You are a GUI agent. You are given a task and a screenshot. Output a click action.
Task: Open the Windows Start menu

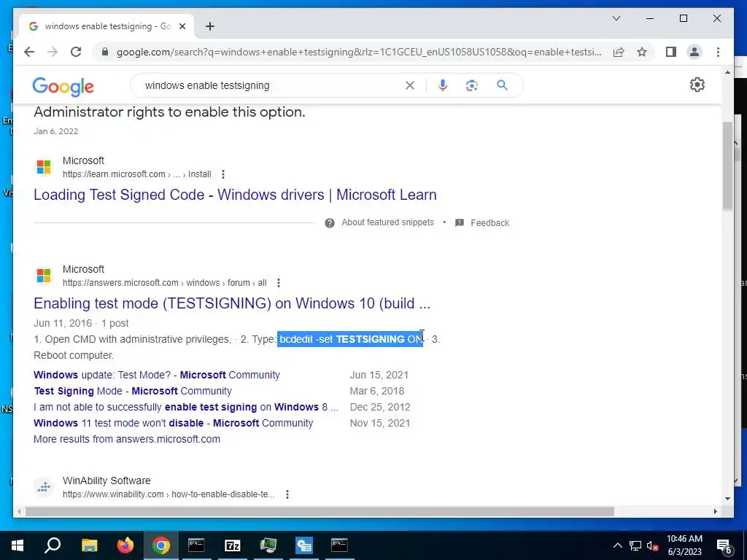(18, 545)
